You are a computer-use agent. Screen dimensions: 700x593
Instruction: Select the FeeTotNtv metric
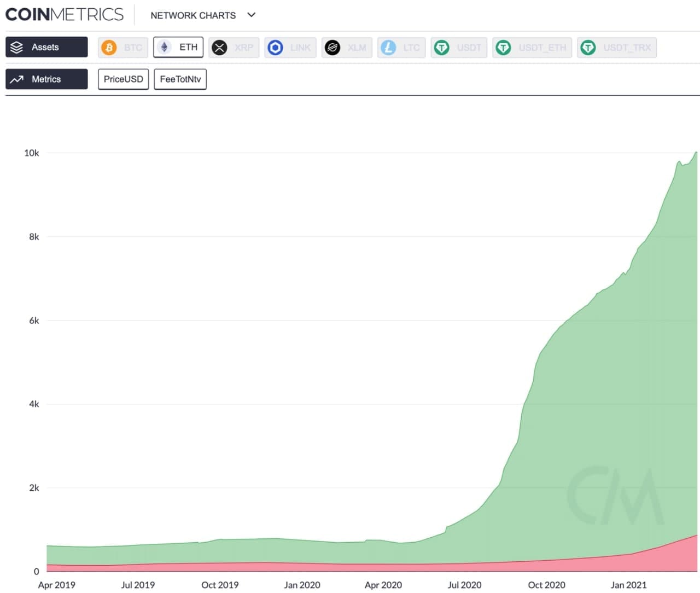pyautogui.click(x=180, y=79)
